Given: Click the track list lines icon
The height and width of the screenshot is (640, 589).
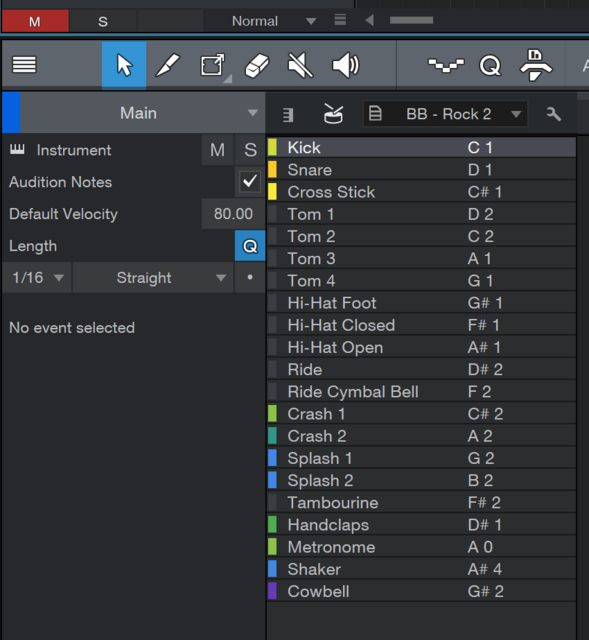Looking at the screenshot, I should pos(340,20).
